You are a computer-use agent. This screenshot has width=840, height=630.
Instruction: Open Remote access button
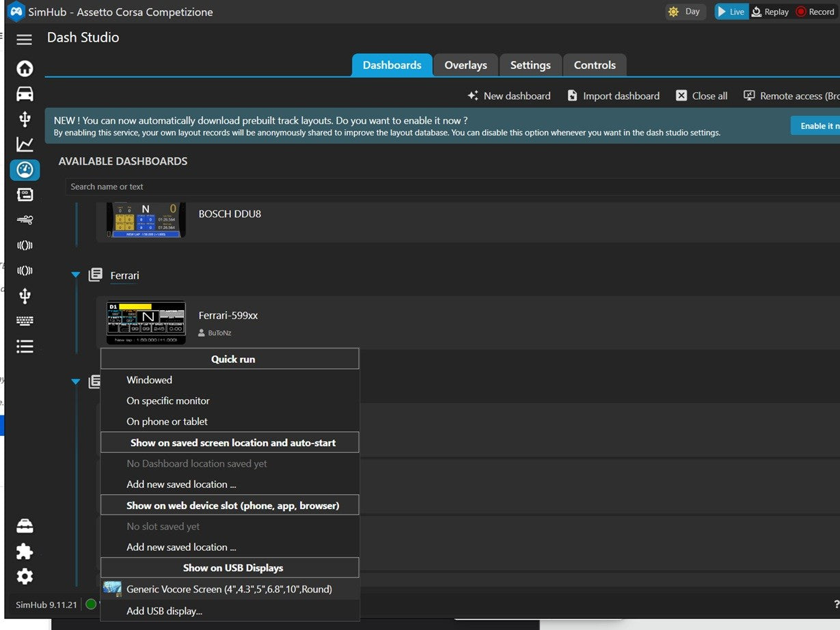pos(791,96)
